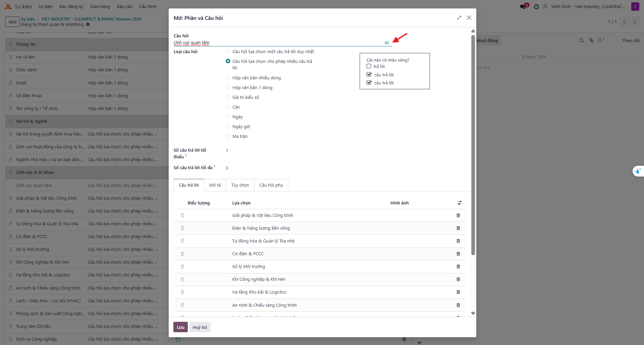The width and height of the screenshot is (644, 345).
Task: Select 'Giá trị kiểu số' question type
Action: tap(228, 97)
